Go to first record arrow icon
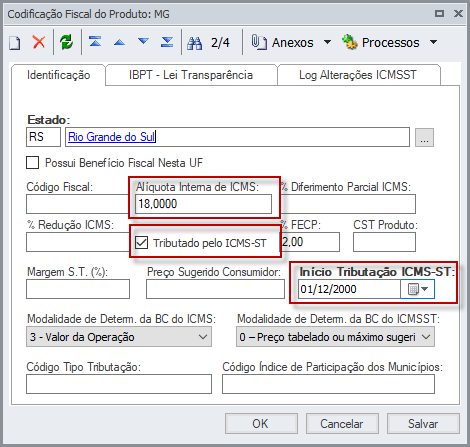Screen dimensions: 470x447 [x=95, y=42]
